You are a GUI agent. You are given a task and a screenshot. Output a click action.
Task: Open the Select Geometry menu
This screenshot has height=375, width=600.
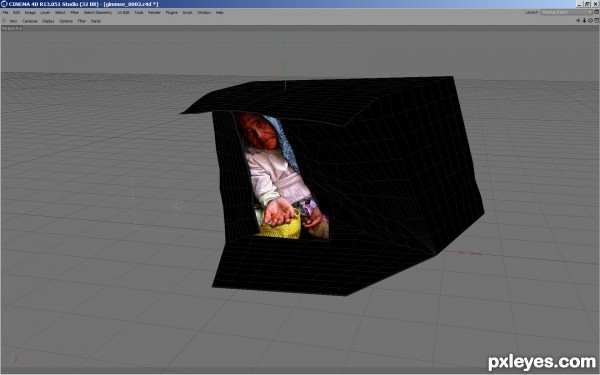pyautogui.click(x=98, y=13)
